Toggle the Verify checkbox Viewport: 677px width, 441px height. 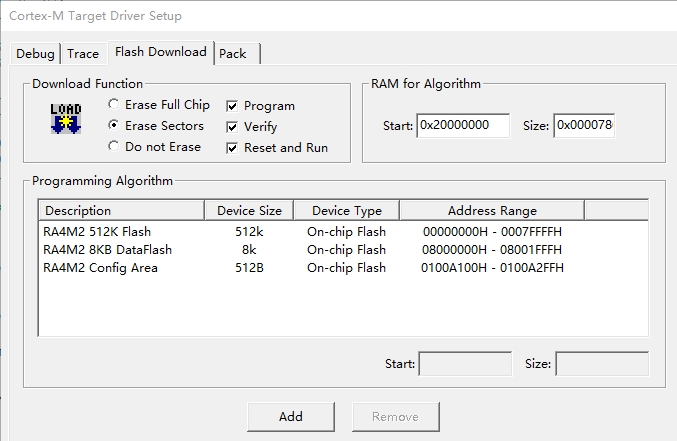coord(232,127)
